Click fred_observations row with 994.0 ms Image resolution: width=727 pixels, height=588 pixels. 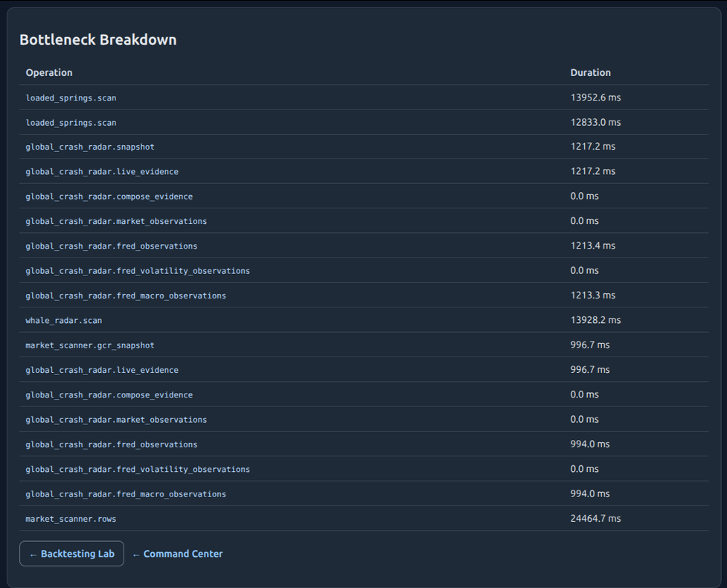[364, 444]
